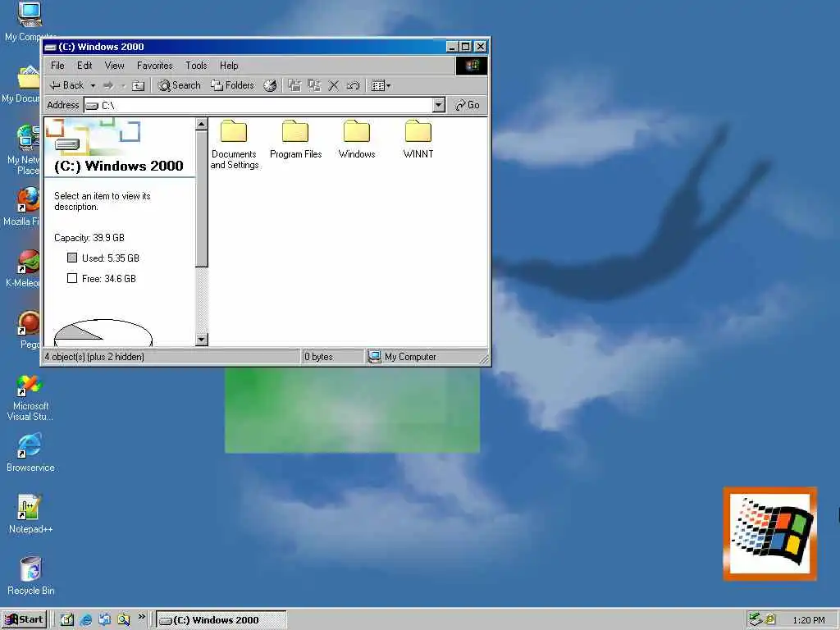Click the Used space gray legend swatch
The width and height of the screenshot is (840, 630).
pos(72,258)
